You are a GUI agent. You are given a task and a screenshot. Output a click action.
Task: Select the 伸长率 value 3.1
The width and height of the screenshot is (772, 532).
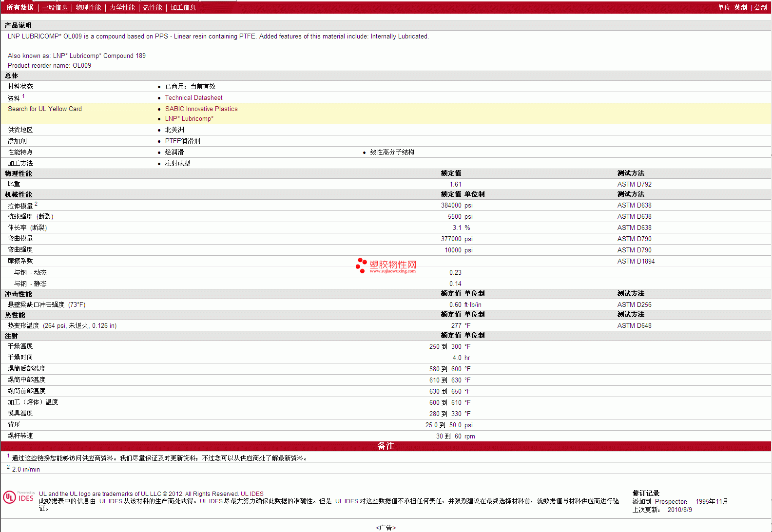pos(457,228)
